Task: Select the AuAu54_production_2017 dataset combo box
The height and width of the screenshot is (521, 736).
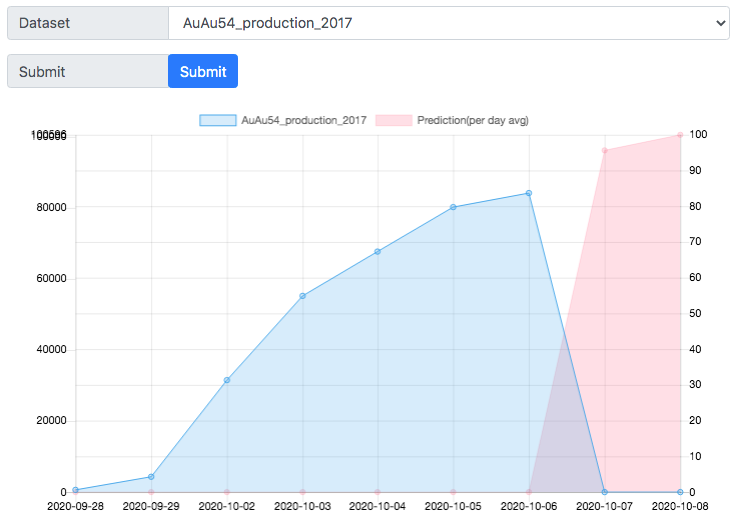Action: point(449,23)
